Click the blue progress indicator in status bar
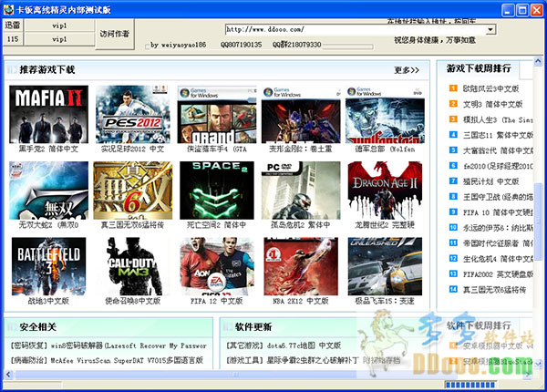Image resolution: width=547 pixels, height=392 pixels. coord(470,385)
